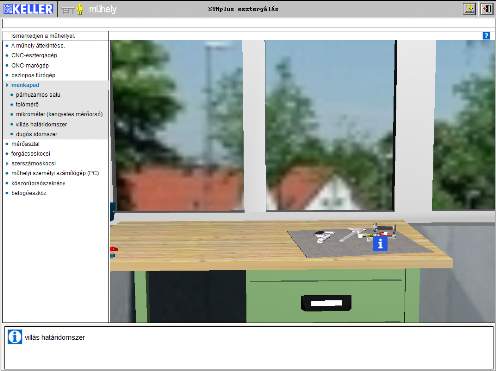The height and width of the screenshot is (371, 496).
Task: Click the KELLER logo
Action: pos(28,9)
